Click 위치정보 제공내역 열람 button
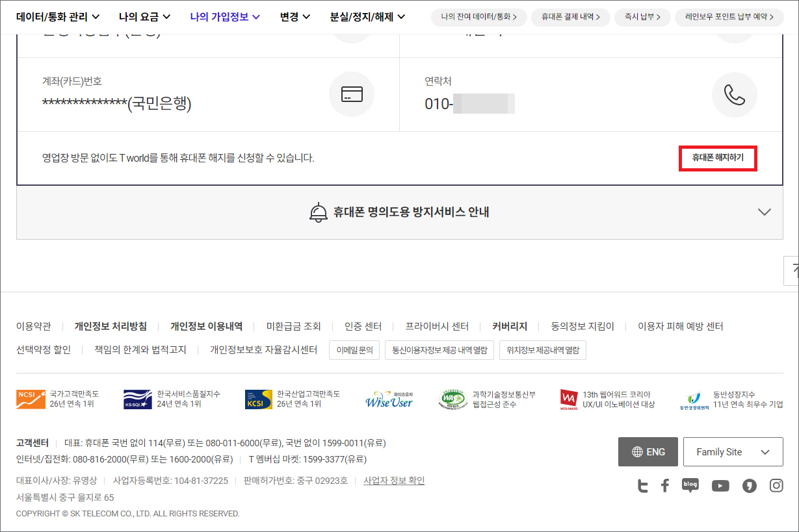 pos(542,350)
